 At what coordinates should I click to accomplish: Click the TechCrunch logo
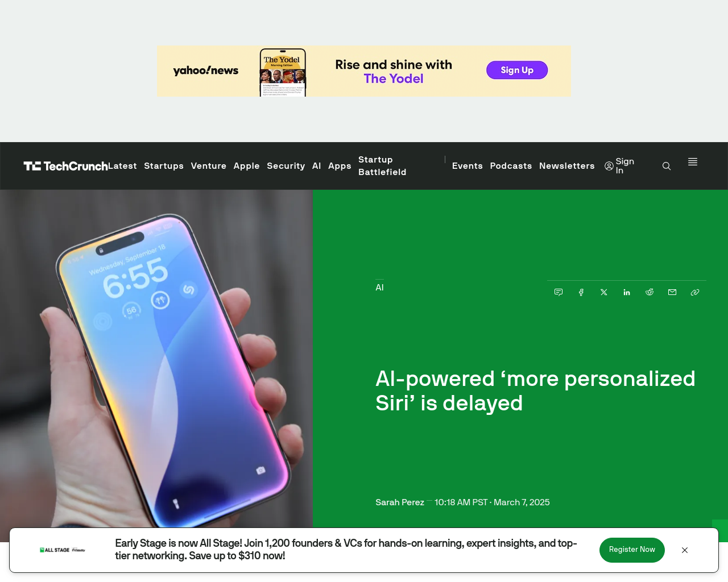(65, 166)
